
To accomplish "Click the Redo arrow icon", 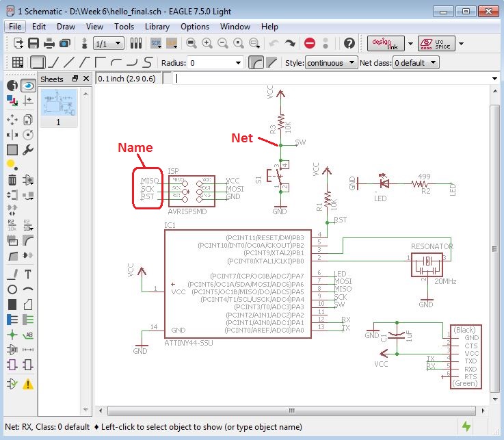I will click(x=290, y=43).
